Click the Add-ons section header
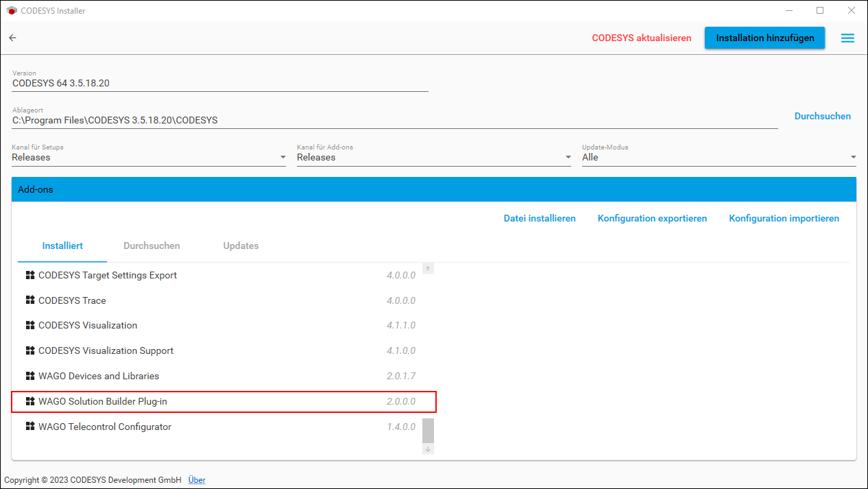 [434, 189]
